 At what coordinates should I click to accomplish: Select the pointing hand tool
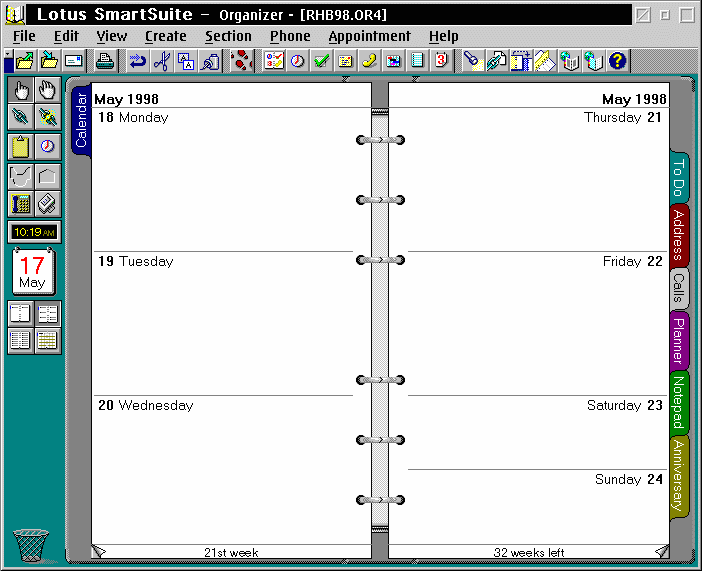(x=21, y=90)
